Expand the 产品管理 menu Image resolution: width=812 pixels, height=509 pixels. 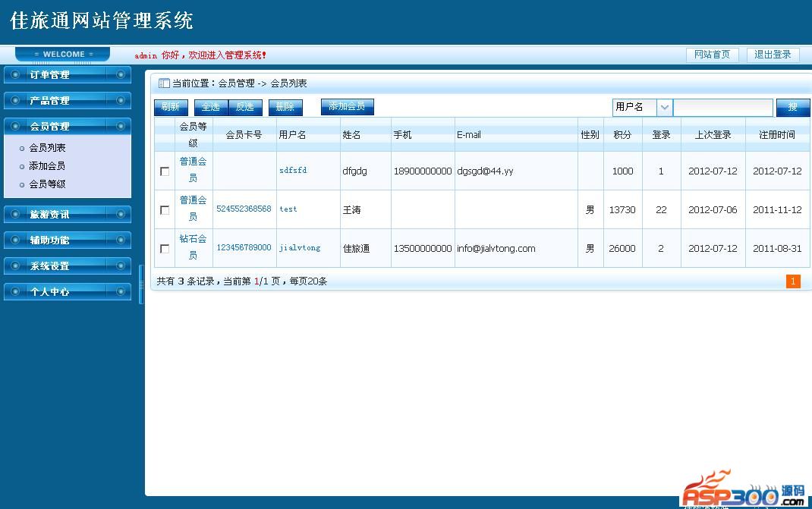(x=68, y=100)
